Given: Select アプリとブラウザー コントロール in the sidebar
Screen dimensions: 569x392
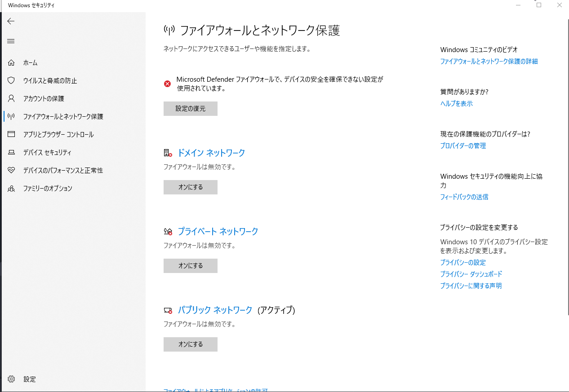Looking at the screenshot, I should click(58, 135).
